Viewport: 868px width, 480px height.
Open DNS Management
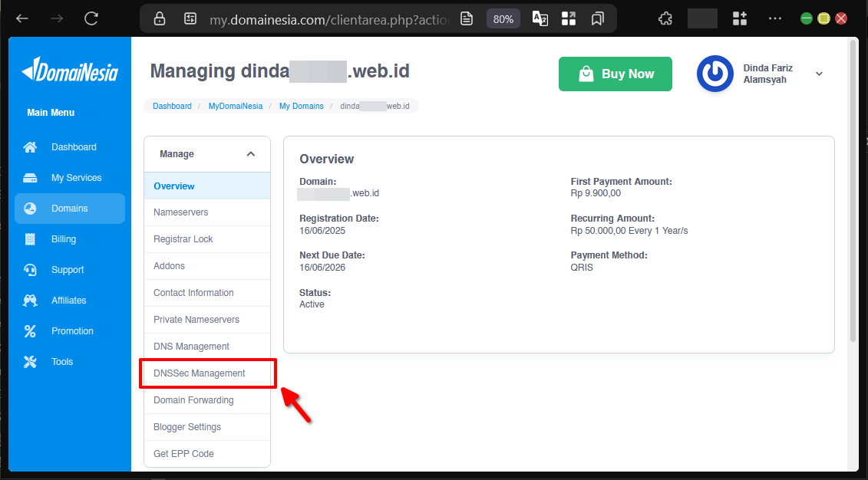coord(207,347)
